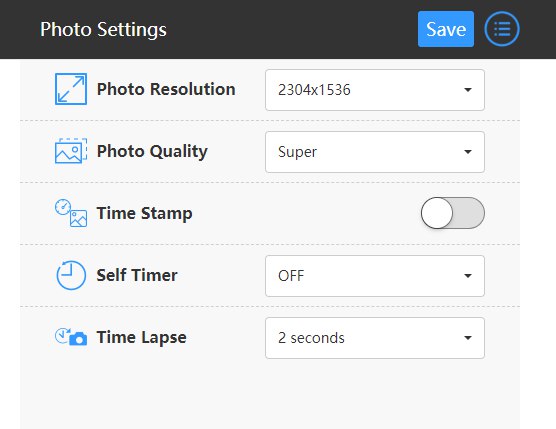Click the Photo Quality label
Screen dimensions: 556x429
coord(152,152)
